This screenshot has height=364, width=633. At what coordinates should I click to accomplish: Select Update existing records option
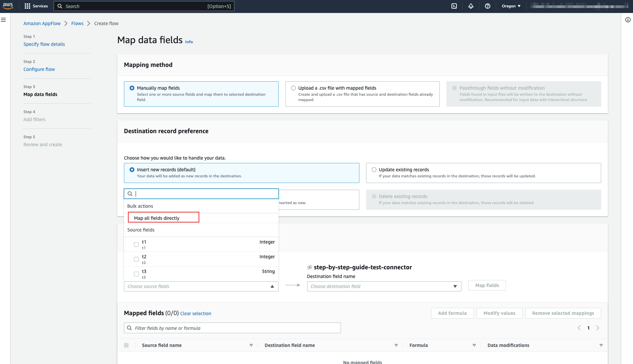(x=374, y=170)
